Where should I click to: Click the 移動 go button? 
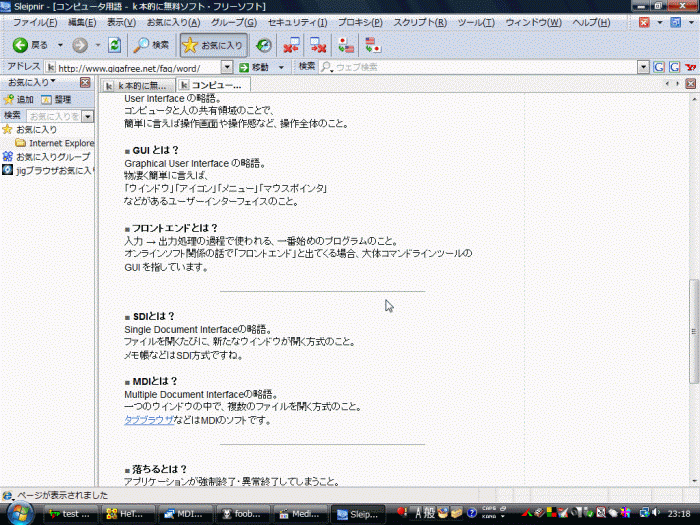click(x=254, y=68)
